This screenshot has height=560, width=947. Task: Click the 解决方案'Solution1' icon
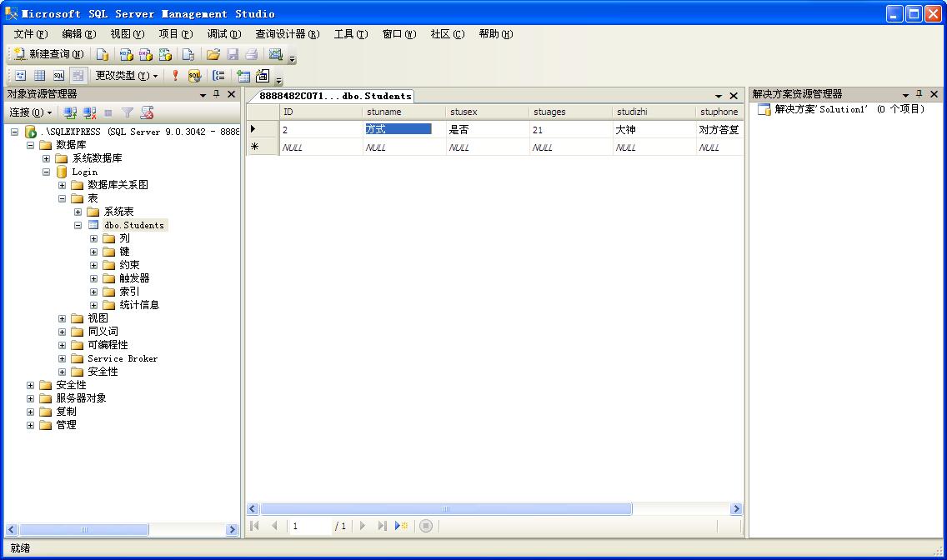[764, 109]
